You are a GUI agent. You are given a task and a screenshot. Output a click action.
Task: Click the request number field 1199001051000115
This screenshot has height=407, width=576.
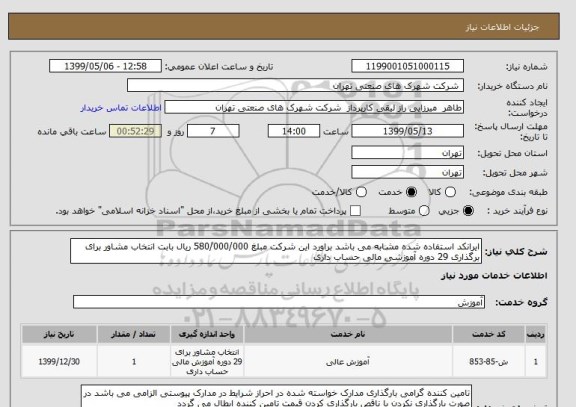pyautogui.click(x=407, y=66)
